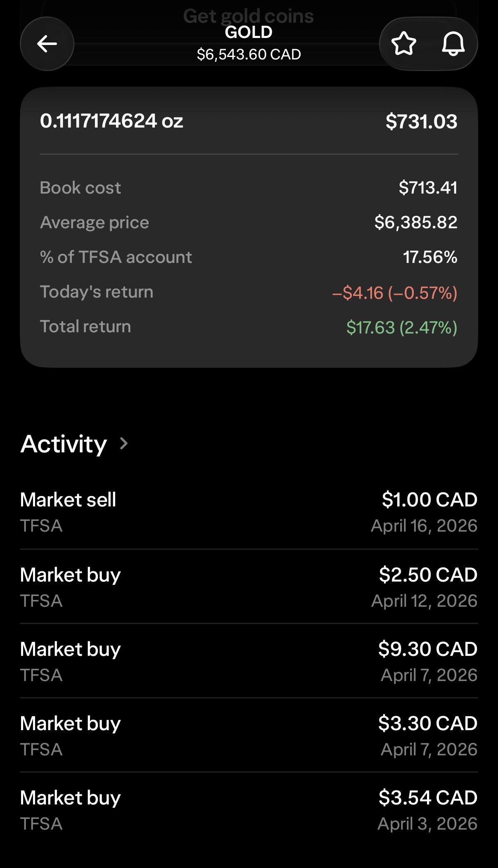Tap the $6,543.60 CAD price text
Screen dimensions: 498x868
coord(249,54)
